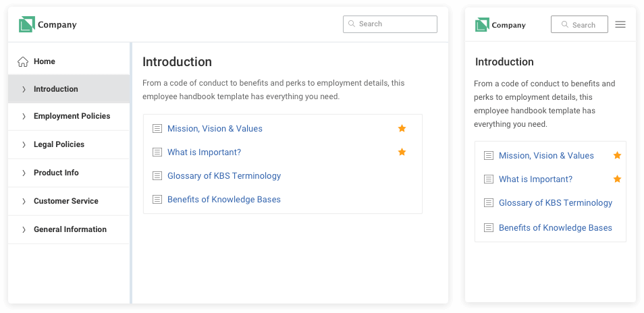Expand the Customer Service chevron
The image size is (644, 313).
point(24,202)
